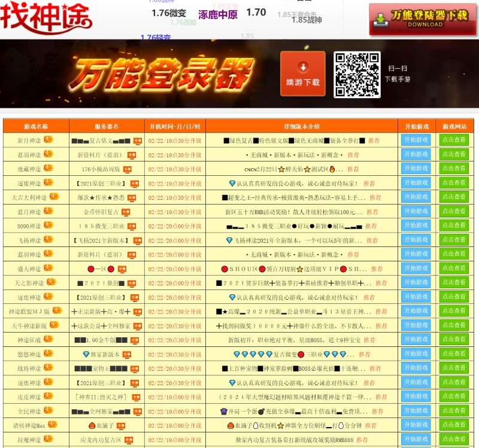This screenshot has width=479, height=448.
Task: Click 开始游戏 for 蓝月神途 row
Action: click(x=416, y=211)
